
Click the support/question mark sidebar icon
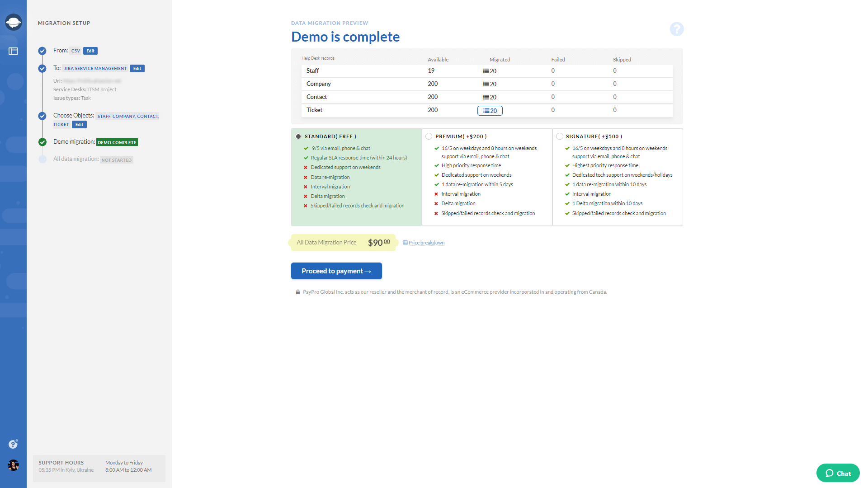[13, 444]
